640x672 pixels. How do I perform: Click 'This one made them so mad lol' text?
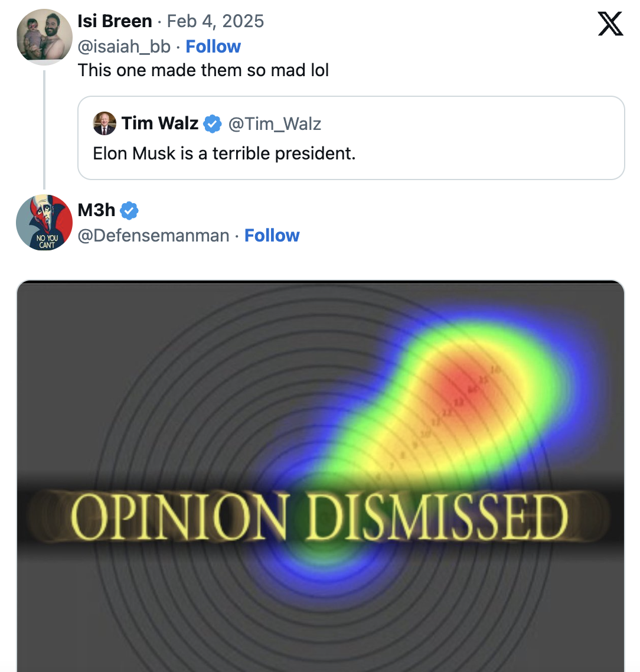tap(203, 70)
